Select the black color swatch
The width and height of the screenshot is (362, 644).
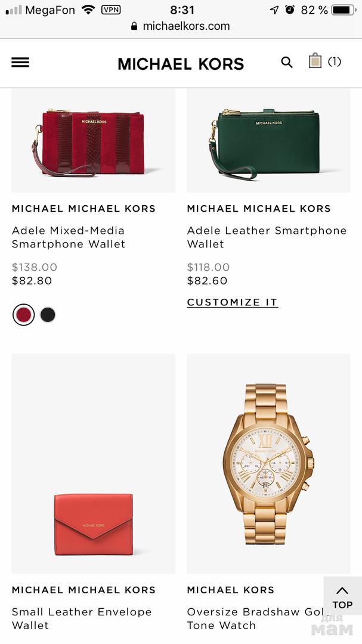pyautogui.click(x=48, y=315)
